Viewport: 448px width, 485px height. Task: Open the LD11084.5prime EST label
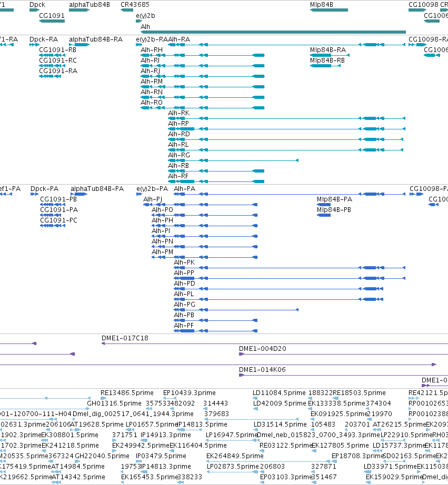point(279,393)
